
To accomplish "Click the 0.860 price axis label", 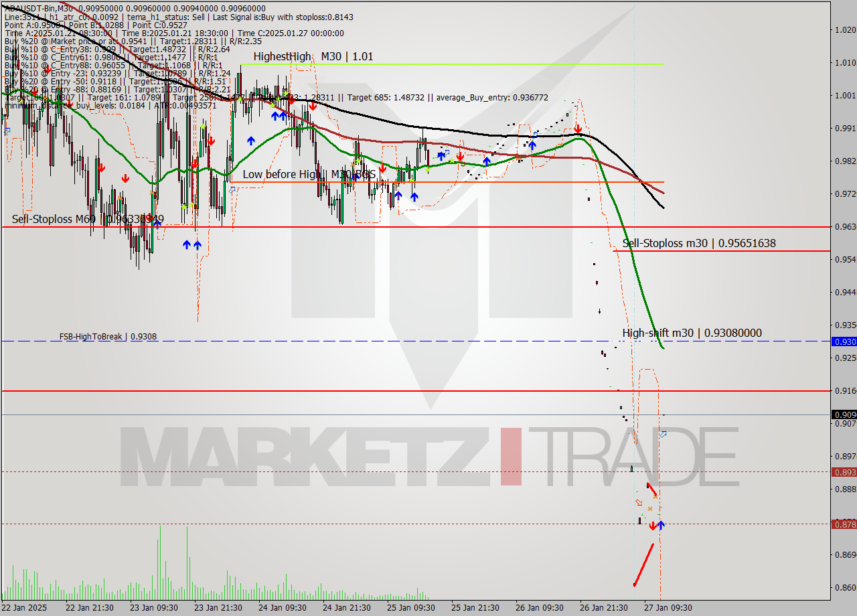I will click(846, 588).
